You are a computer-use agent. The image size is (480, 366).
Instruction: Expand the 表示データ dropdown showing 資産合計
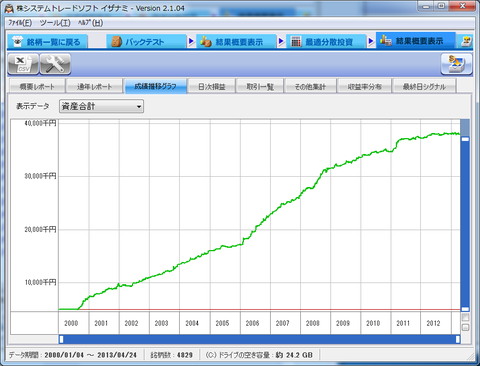tap(101, 106)
